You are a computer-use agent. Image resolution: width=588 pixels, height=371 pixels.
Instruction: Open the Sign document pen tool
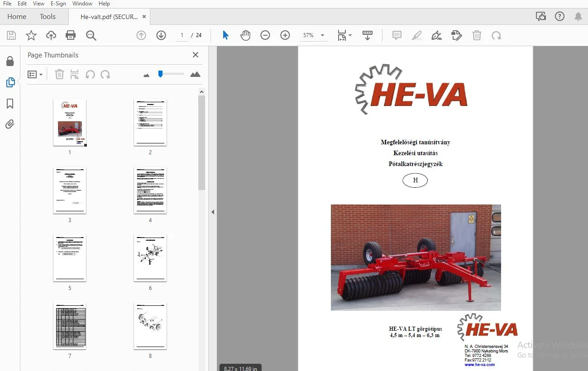point(437,35)
